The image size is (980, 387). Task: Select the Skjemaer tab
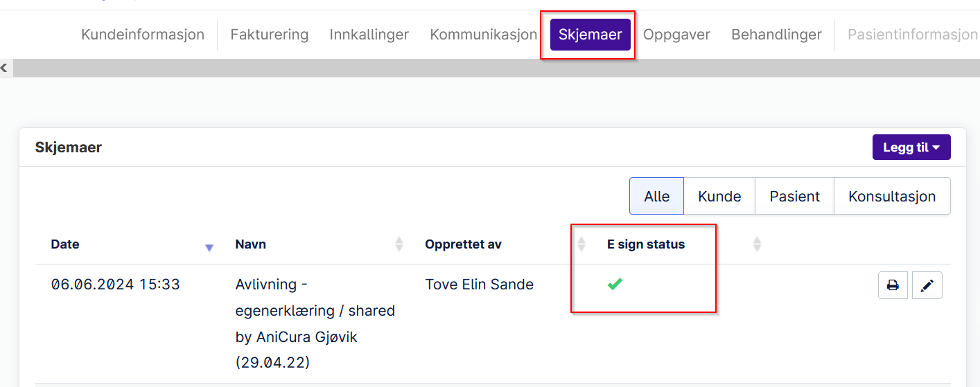(590, 35)
